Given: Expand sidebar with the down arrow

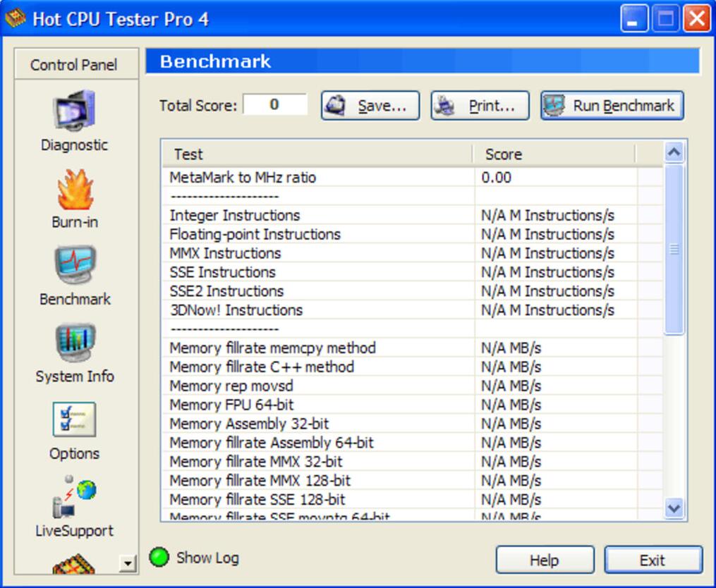Looking at the screenshot, I should click(128, 563).
